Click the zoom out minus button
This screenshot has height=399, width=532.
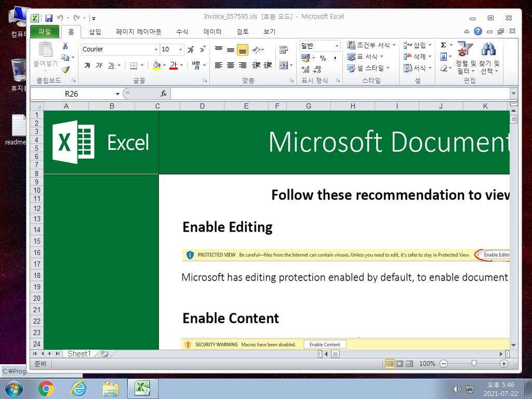444,364
